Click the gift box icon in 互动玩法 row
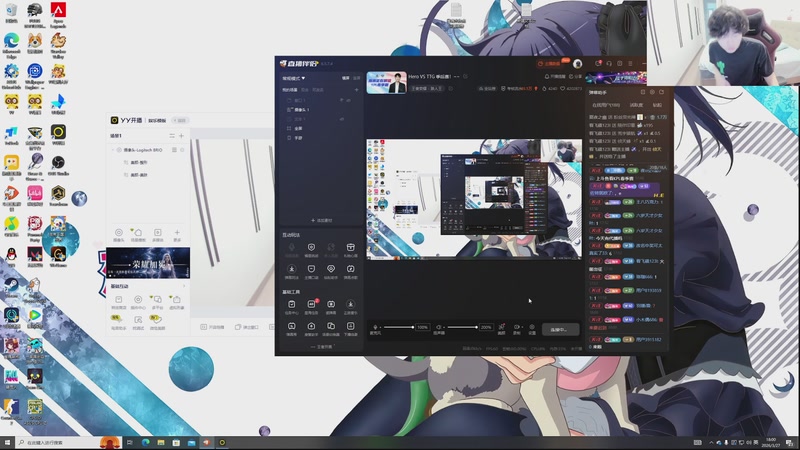 pos(351,247)
